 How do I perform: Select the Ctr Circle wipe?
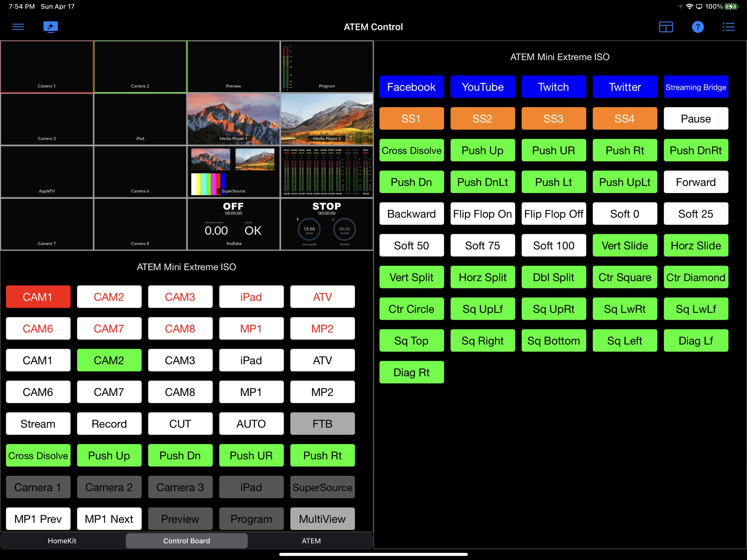tap(411, 309)
